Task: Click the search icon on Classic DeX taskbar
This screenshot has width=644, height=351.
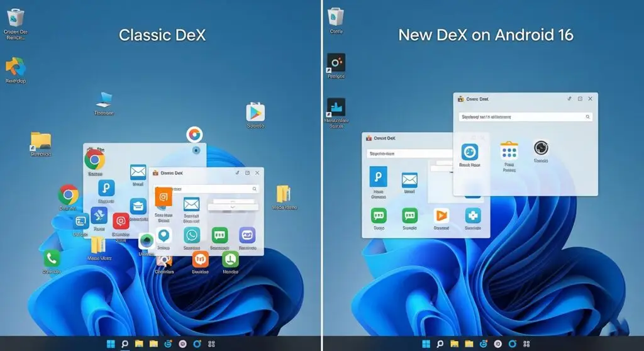Action: click(x=125, y=344)
